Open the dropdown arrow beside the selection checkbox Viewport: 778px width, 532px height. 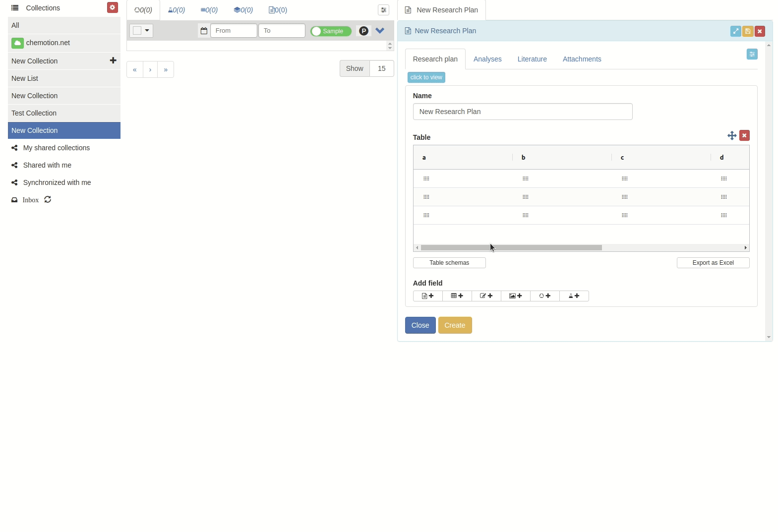[147, 31]
